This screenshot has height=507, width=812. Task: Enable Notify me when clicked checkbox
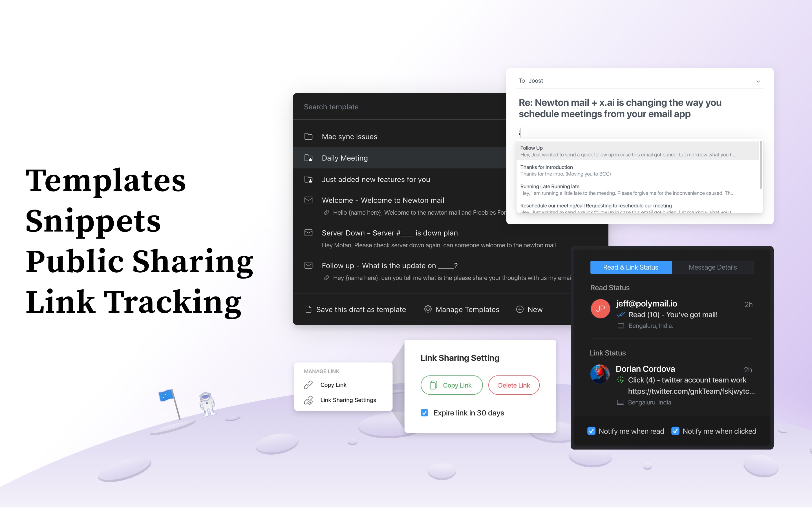pos(676,430)
